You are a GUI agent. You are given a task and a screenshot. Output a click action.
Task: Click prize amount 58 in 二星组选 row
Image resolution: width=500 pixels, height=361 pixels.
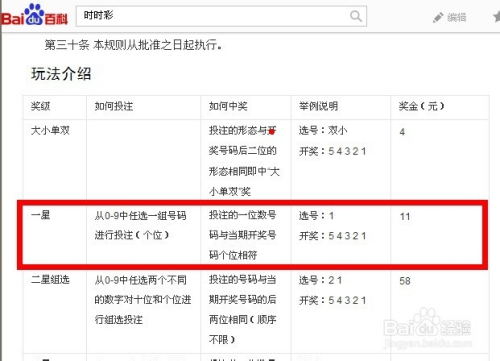pos(405,281)
